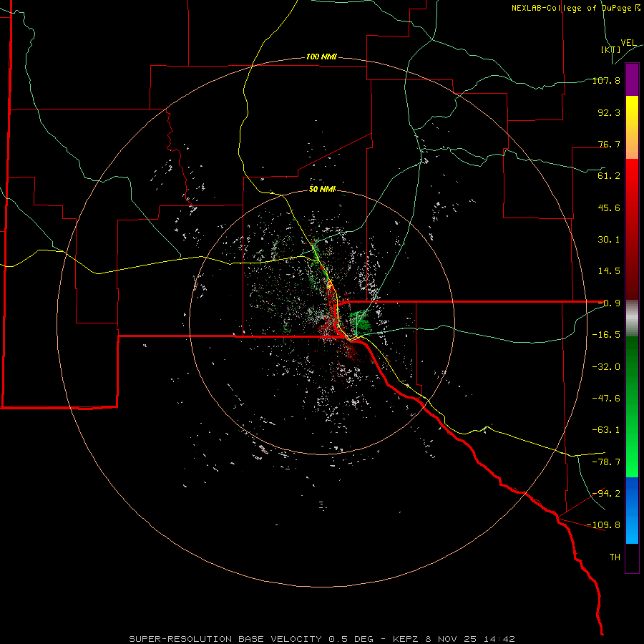The height and width of the screenshot is (644, 644).
Task: Click the 14.5 scale value
Action: click(609, 271)
